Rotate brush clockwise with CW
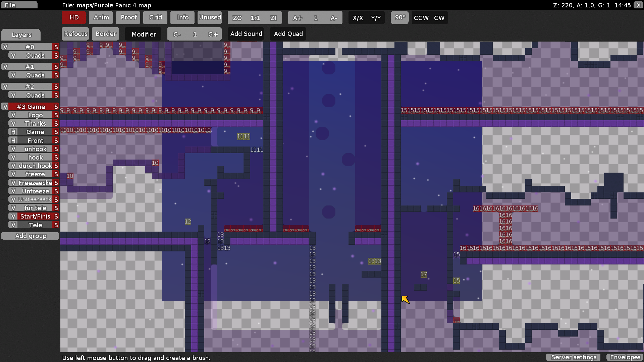644x362 pixels. [439, 18]
